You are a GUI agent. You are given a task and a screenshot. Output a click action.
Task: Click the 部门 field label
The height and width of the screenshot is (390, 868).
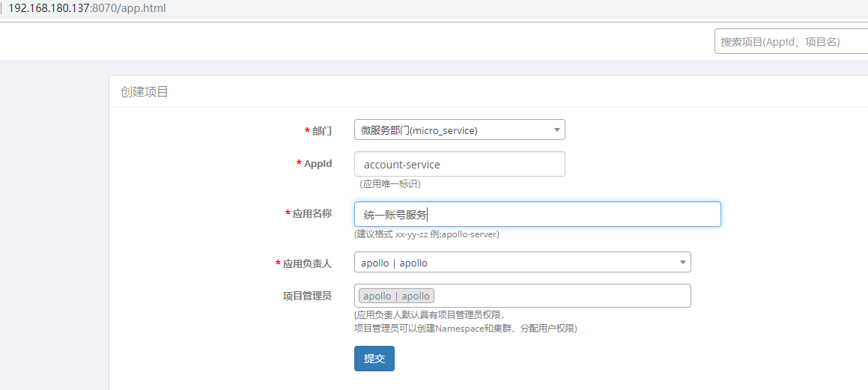point(321,131)
